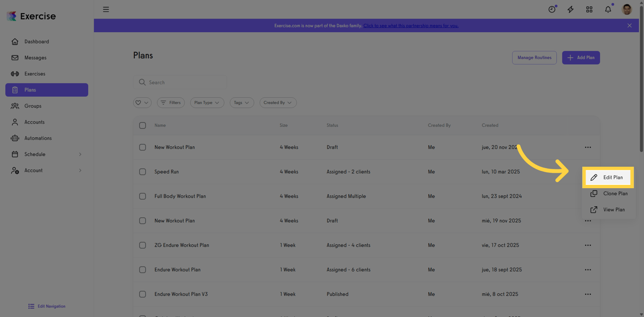Open Accounts in the sidebar
This screenshot has width=644, height=317.
pos(47,122)
